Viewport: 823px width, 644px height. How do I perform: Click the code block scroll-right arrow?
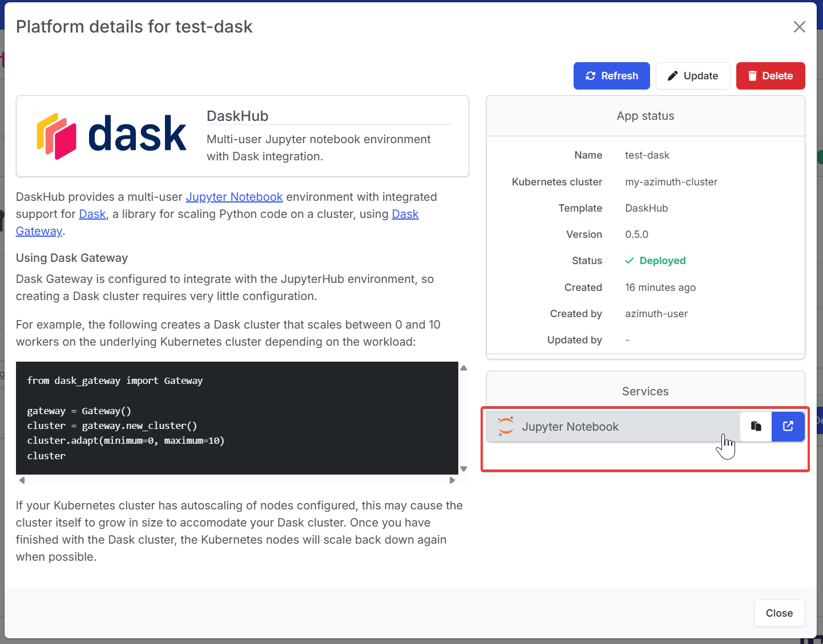(452, 480)
